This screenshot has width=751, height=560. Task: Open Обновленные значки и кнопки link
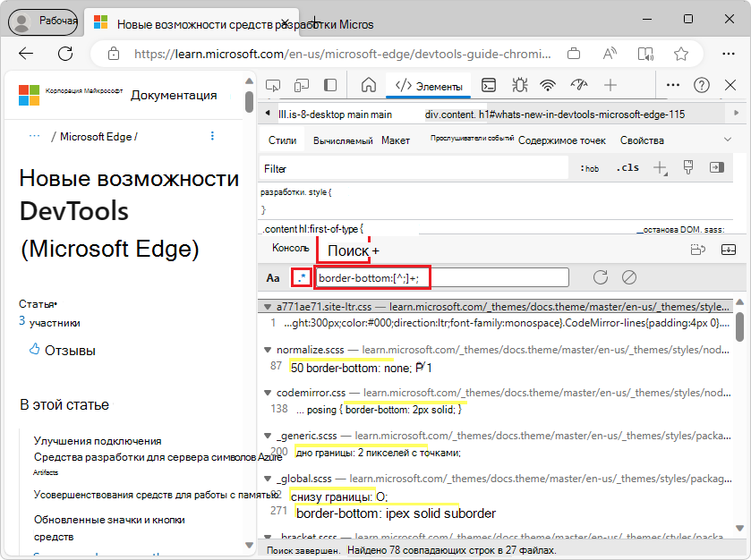click(x=109, y=528)
